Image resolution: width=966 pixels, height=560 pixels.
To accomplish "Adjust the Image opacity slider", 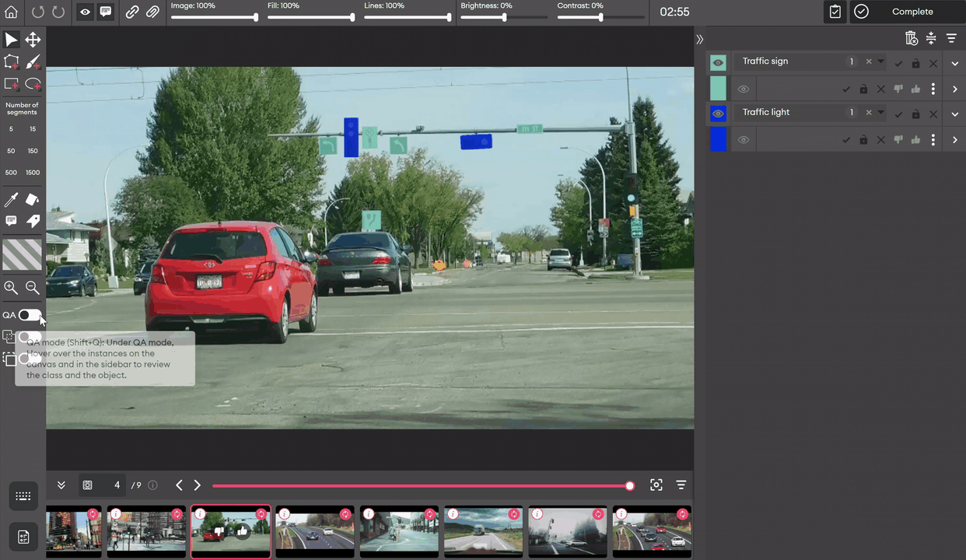I will (x=214, y=17).
